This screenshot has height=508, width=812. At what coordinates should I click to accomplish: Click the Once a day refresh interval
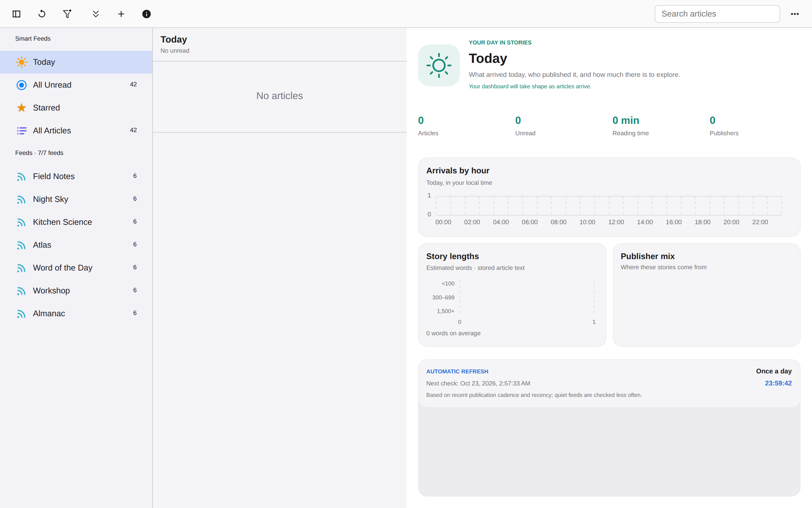(x=774, y=371)
